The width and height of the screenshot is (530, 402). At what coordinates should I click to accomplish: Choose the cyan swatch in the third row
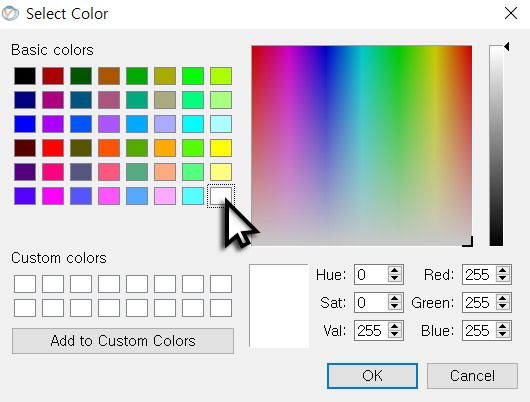[193, 124]
